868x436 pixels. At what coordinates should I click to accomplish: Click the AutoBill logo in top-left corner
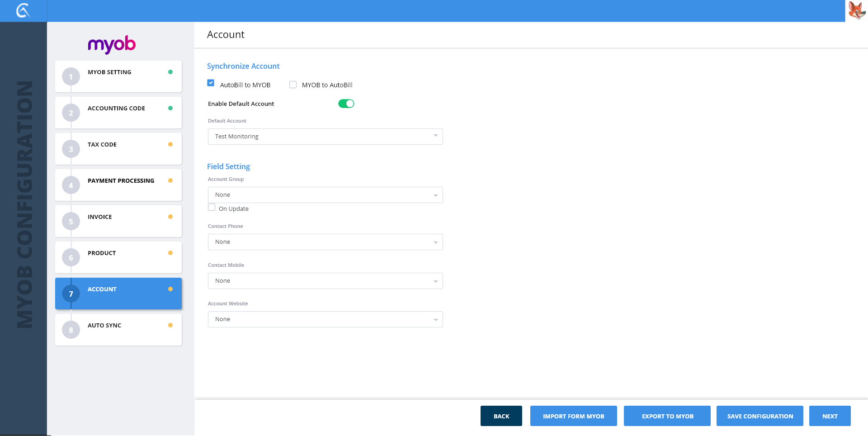point(23,10)
